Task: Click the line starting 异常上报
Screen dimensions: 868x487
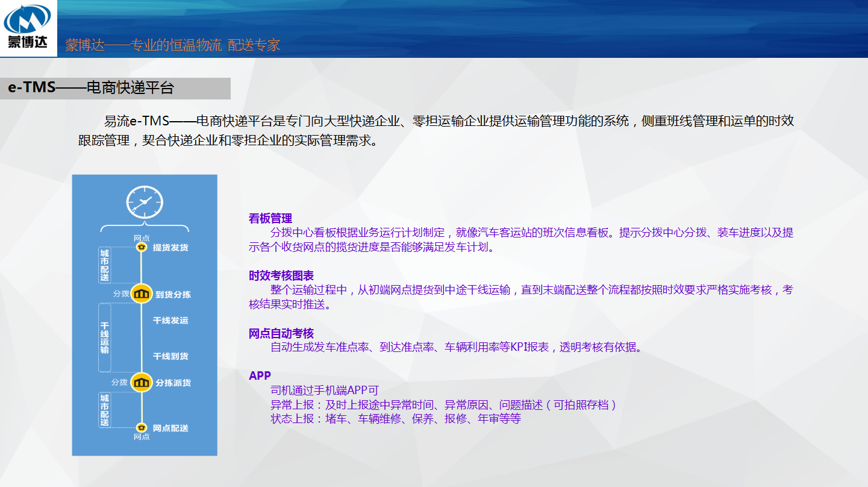Action: pos(443,404)
